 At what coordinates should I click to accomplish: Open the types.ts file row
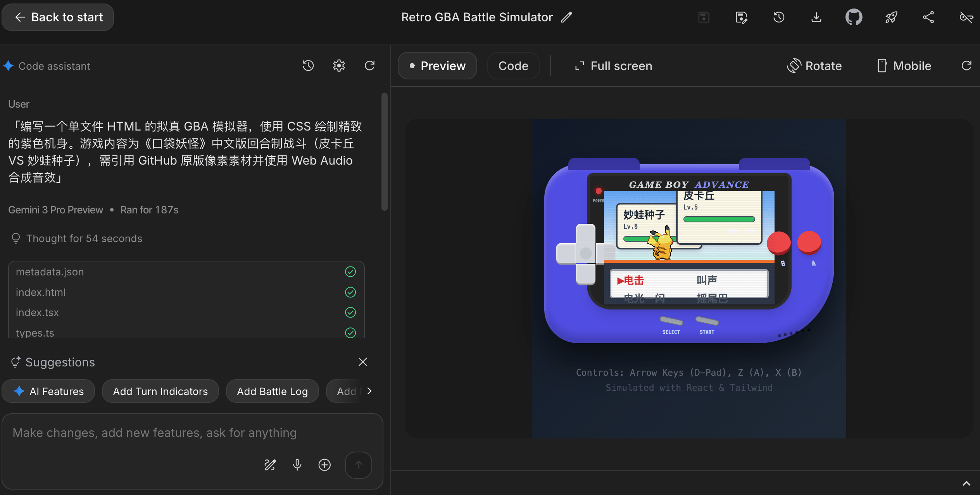point(186,332)
